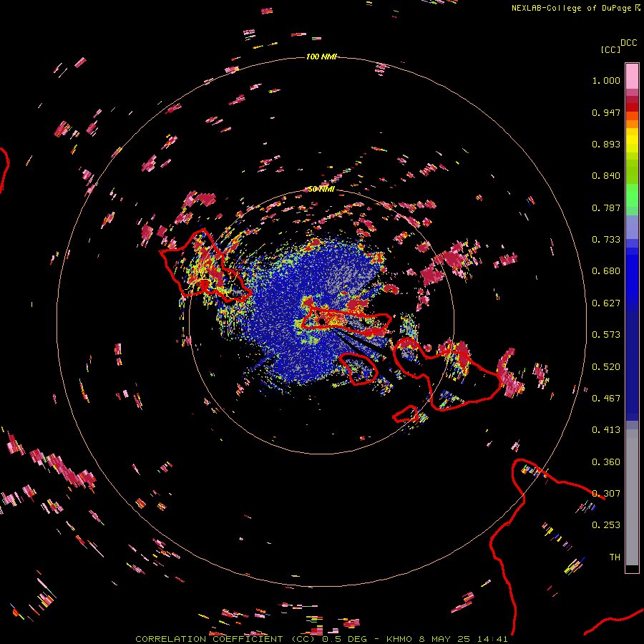Select the 0.893 scale value

[x=606, y=144]
